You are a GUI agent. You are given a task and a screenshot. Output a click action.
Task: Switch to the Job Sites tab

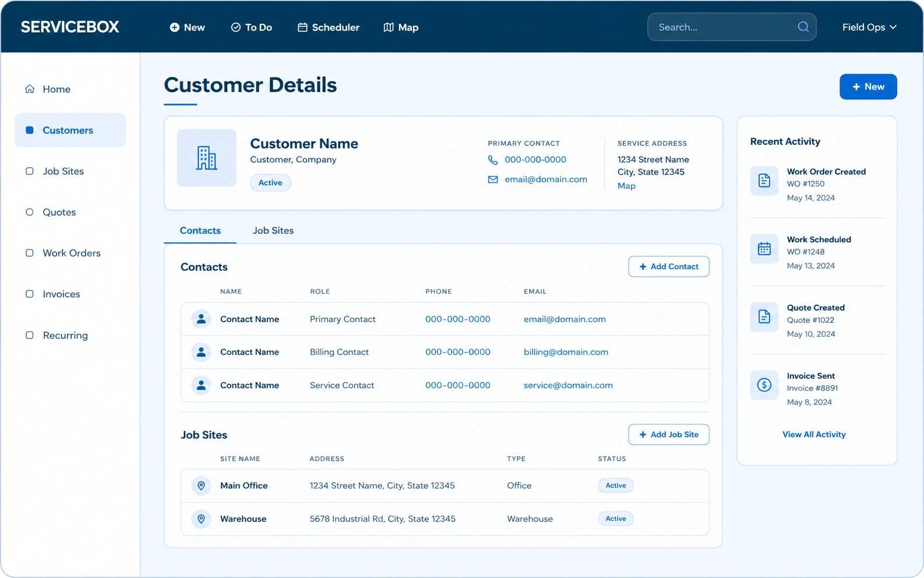point(273,231)
